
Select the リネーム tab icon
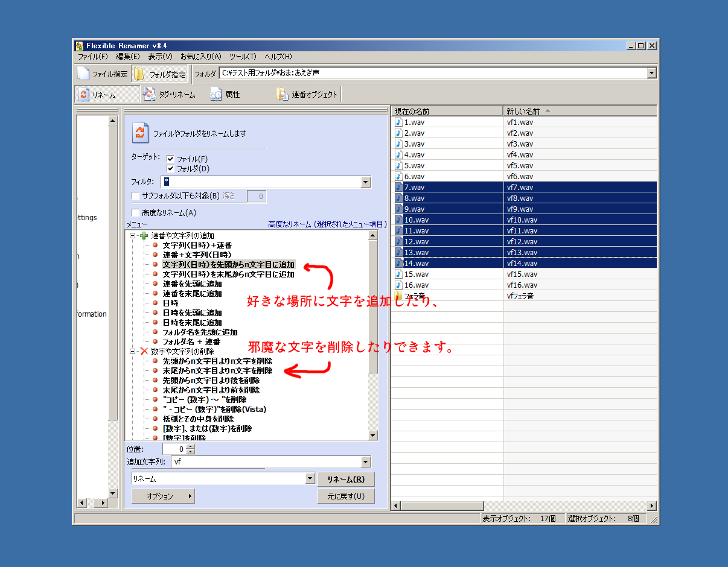pyautogui.click(x=83, y=95)
